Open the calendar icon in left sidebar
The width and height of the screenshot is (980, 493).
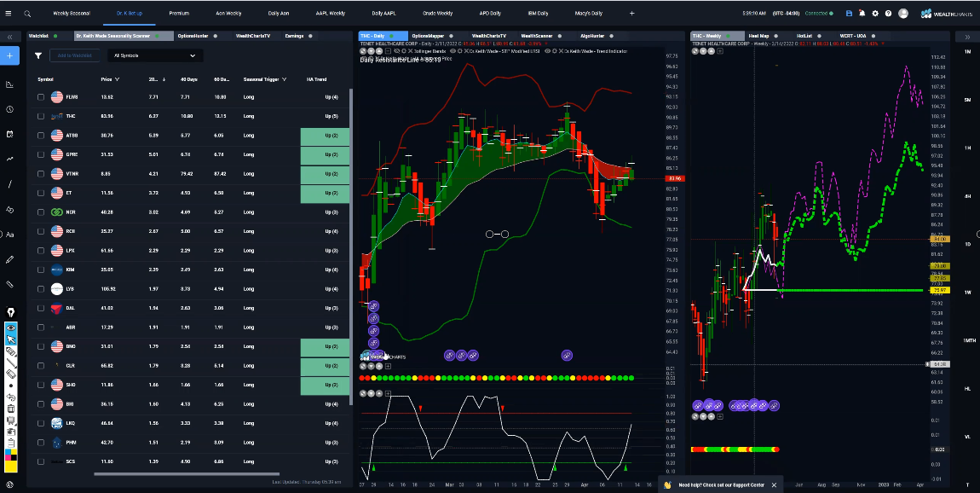click(10, 134)
